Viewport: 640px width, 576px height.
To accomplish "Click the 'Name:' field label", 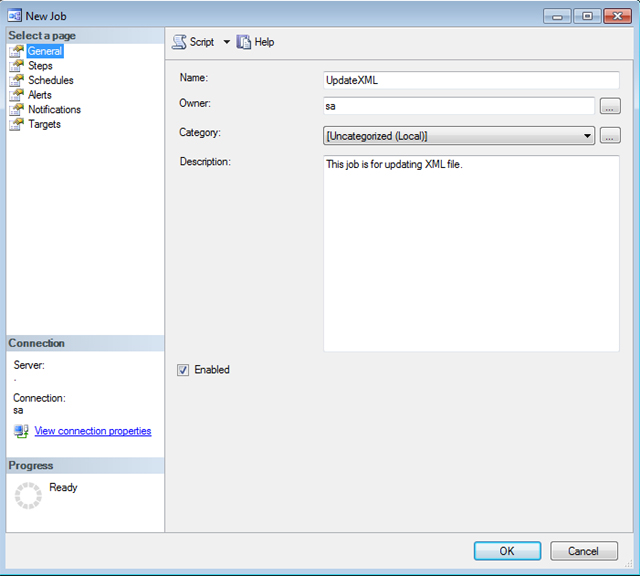I will (194, 78).
